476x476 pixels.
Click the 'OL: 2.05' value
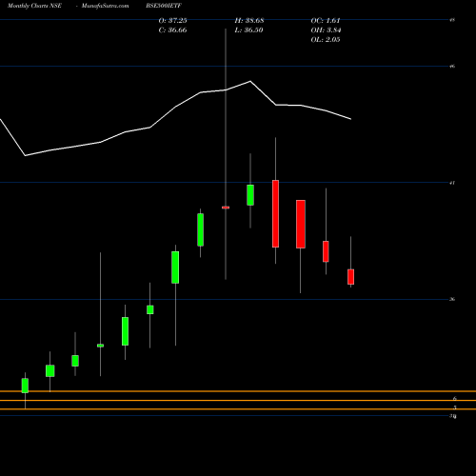click(x=326, y=40)
